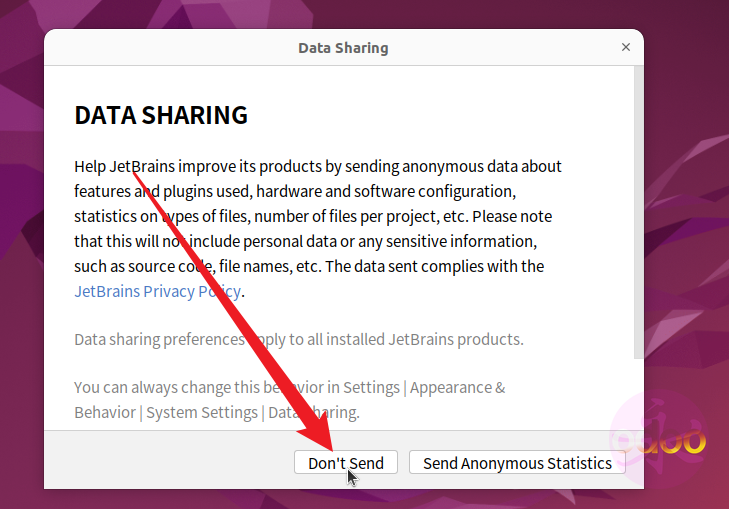Click the bold DATA SHARING heading
Viewport: 729px width, 509px height.
click(x=161, y=115)
